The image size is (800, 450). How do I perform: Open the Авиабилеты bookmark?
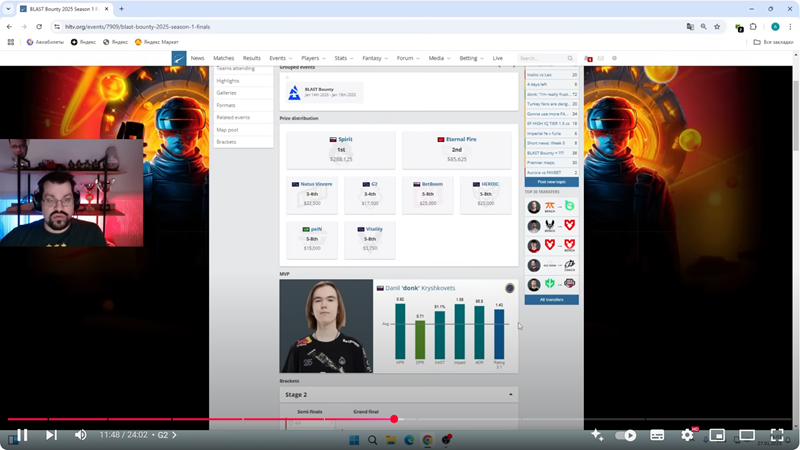[x=45, y=42]
